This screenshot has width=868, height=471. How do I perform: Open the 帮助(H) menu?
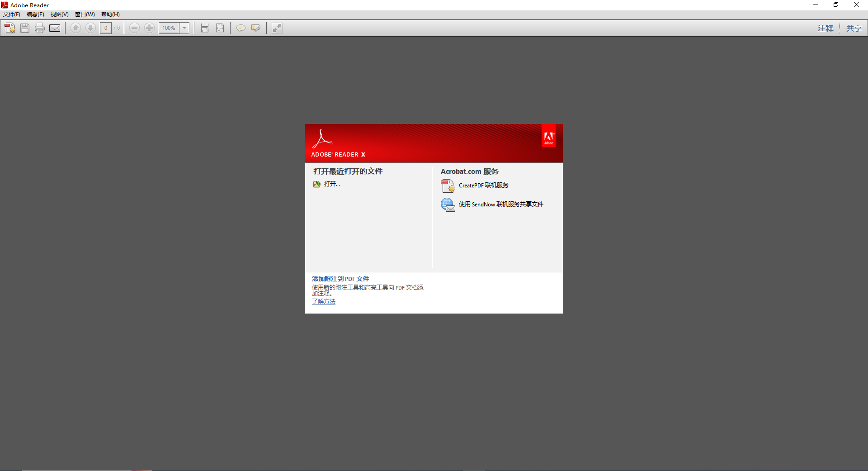pos(110,14)
